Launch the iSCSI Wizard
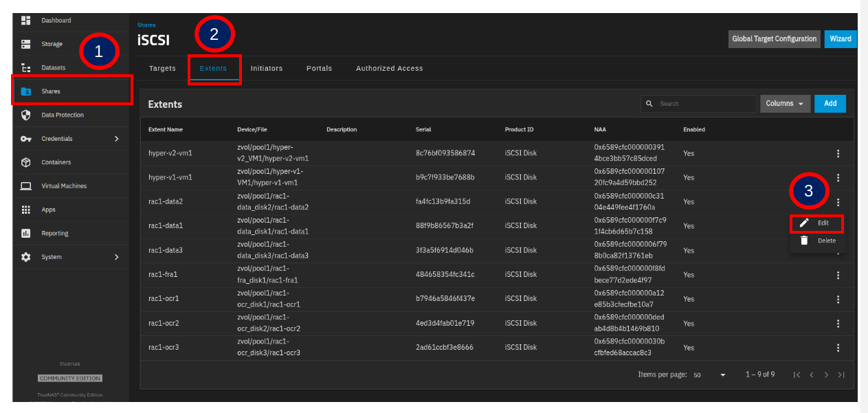Image resolution: width=868 pixels, height=413 pixels. [x=840, y=39]
